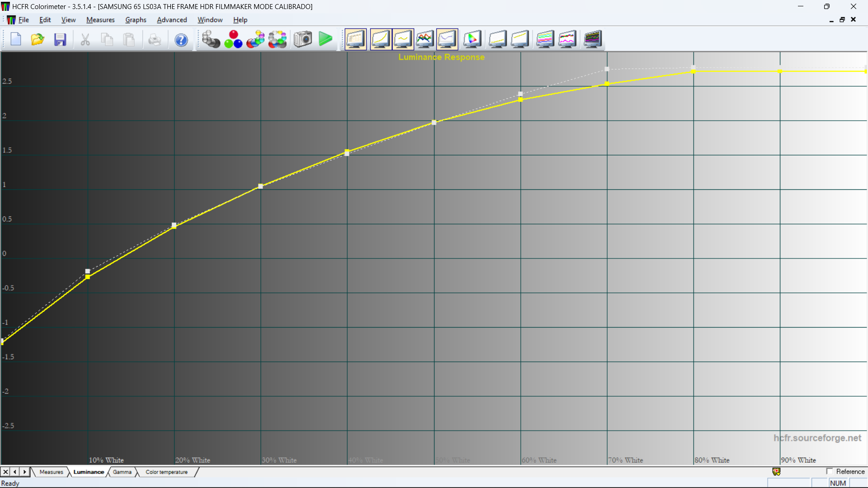This screenshot has width=868, height=488.
Task: Toggle the Reference checkbox
Action: [830, 471]
